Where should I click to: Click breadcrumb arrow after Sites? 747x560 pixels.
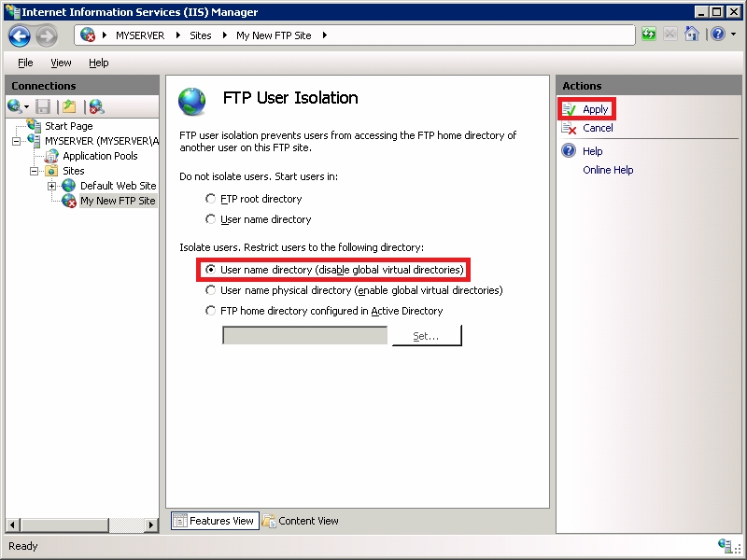click(x=225, y=35)
